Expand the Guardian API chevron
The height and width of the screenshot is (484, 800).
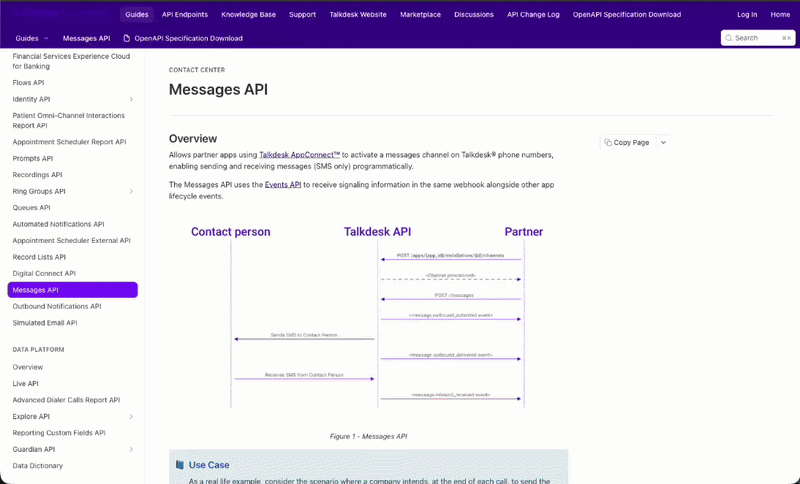click(131, 449)
